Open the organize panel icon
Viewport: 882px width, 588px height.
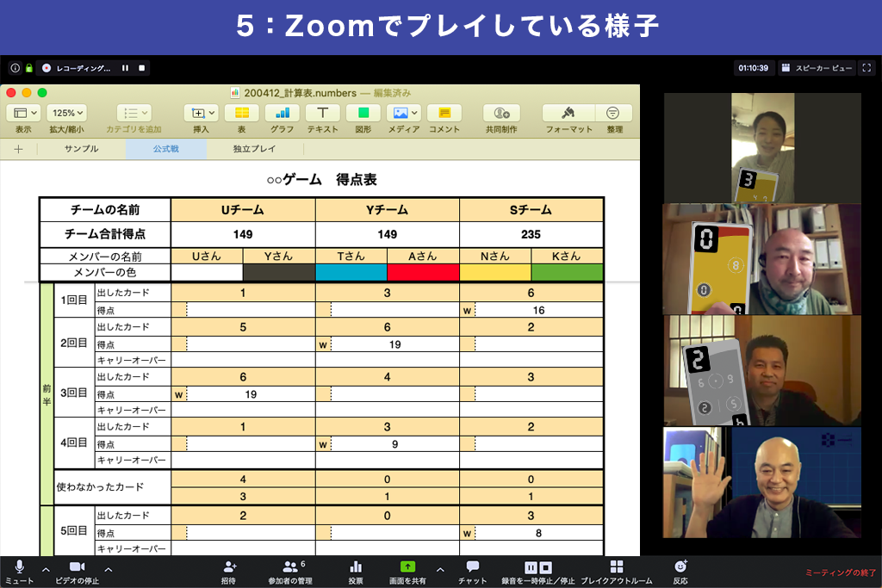[x=613, y=113]
